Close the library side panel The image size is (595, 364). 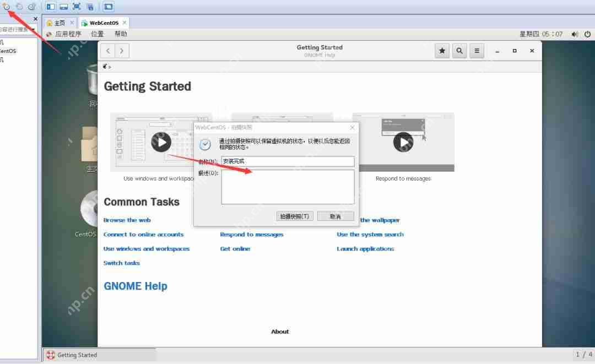35,19
